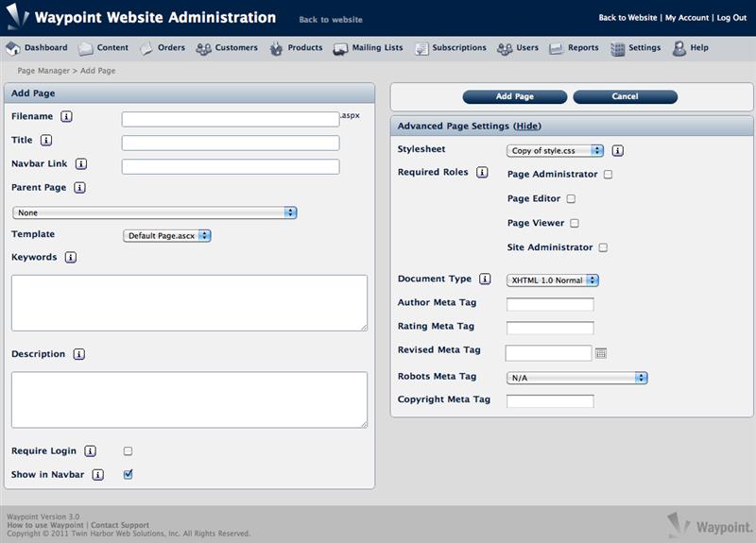Screen dimensions: 756x543
Task: Show info for Title field
Action: pyautogui.click(x=45, y=140)
